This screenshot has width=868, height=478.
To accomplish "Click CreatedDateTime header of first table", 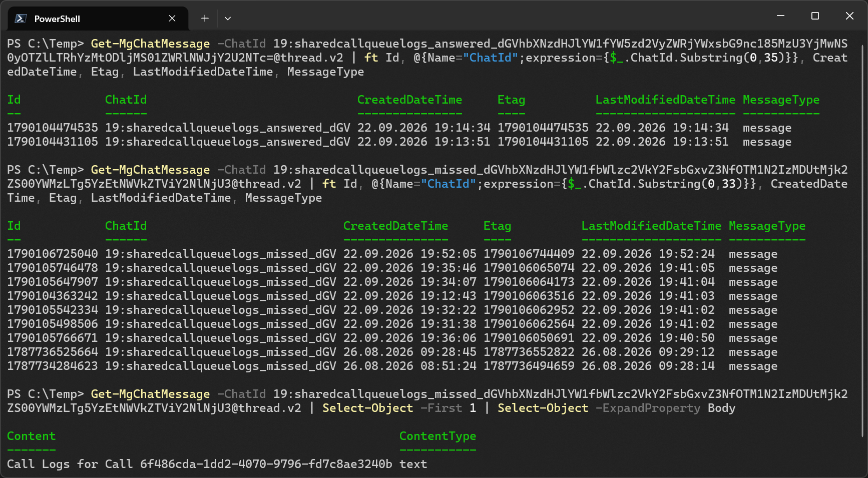I will tap(409, 100).
